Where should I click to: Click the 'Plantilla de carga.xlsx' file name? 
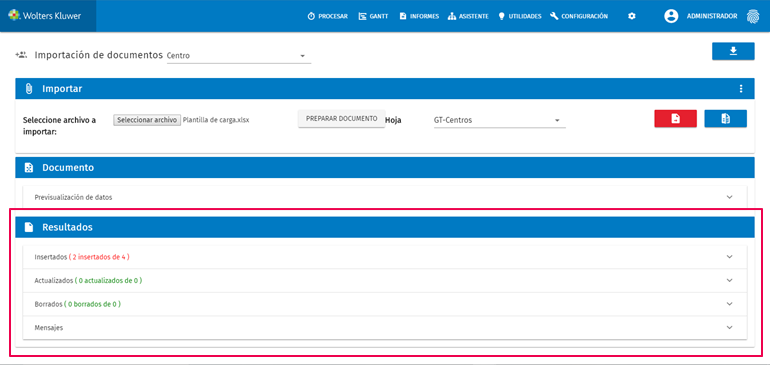tap(216, 120)
